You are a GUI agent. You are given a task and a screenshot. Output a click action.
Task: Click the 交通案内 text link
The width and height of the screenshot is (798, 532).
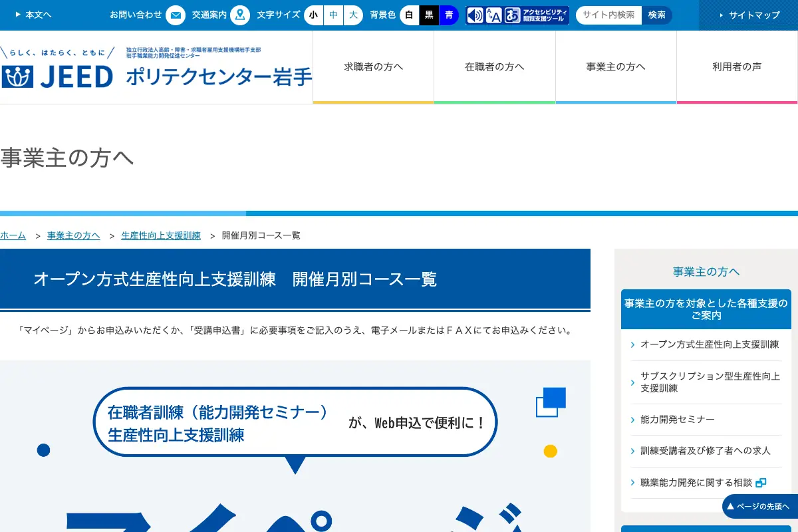tap(209, 15)
